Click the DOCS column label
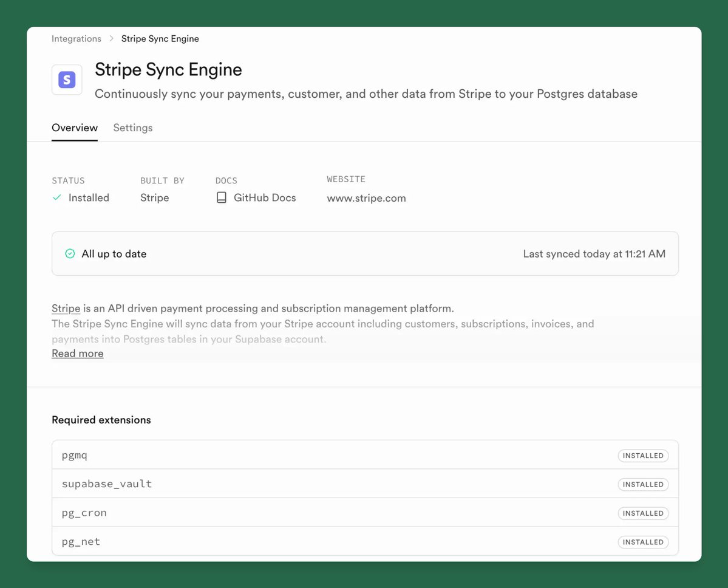Image resolution: width=728 pixels, height=588 pixels. (x=226, y=180)
